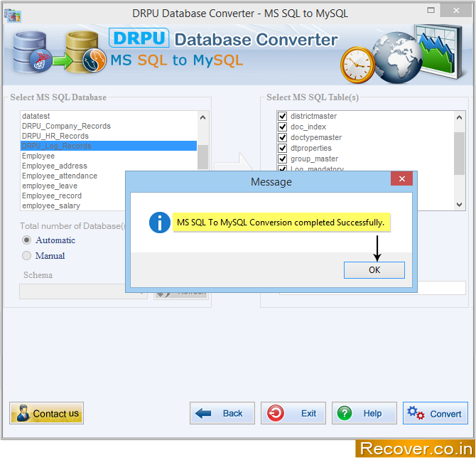Close the DRPU Database Converter window
Image resolution: width=476 pixels, height=460 pixels.
click(456, 11)
